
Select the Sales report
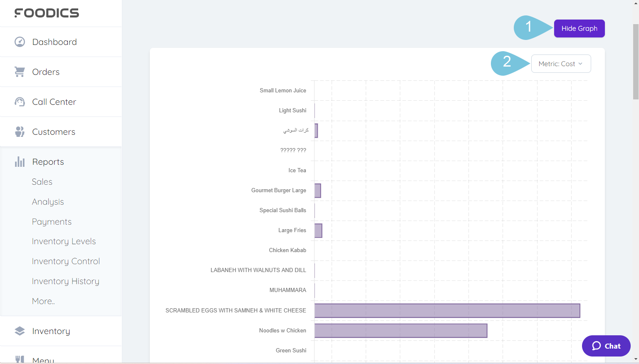click(x=42, y=182)
